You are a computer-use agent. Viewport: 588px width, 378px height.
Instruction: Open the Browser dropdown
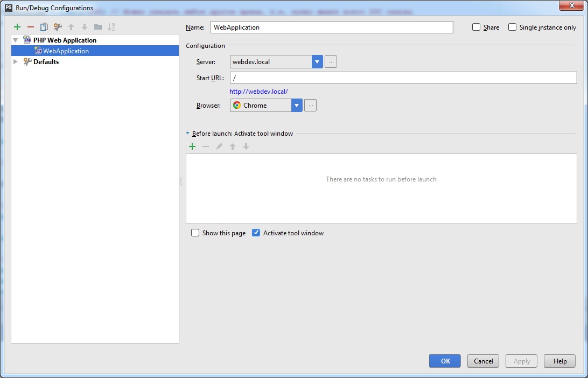click(297, 105)
